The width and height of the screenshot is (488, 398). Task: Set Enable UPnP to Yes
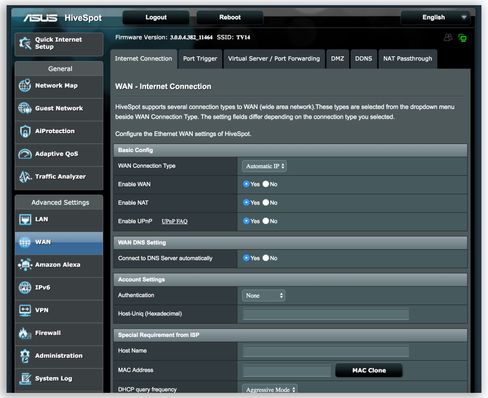coord(246,221)
